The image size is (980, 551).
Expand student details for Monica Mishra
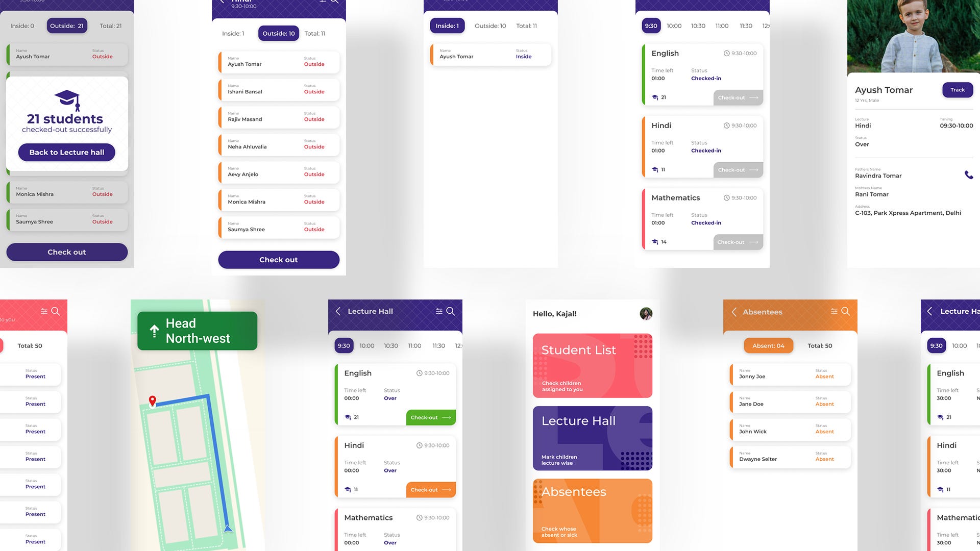(66, 192)
